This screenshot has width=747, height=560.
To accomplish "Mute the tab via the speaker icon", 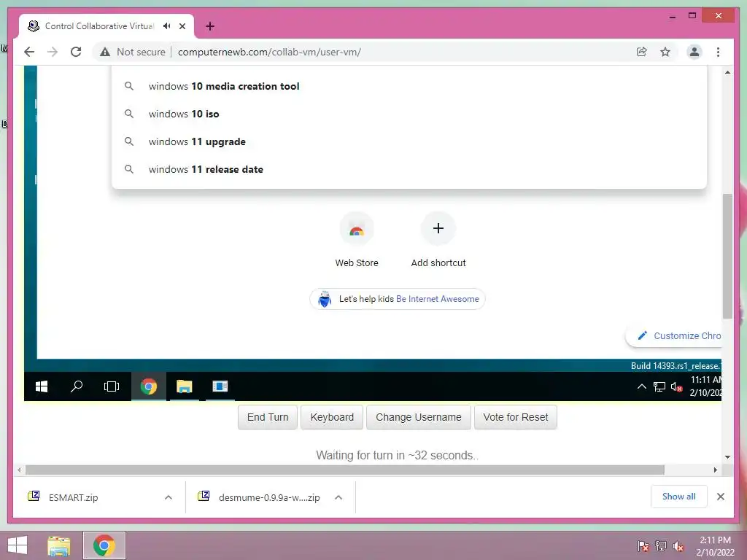I will point(167,26).
